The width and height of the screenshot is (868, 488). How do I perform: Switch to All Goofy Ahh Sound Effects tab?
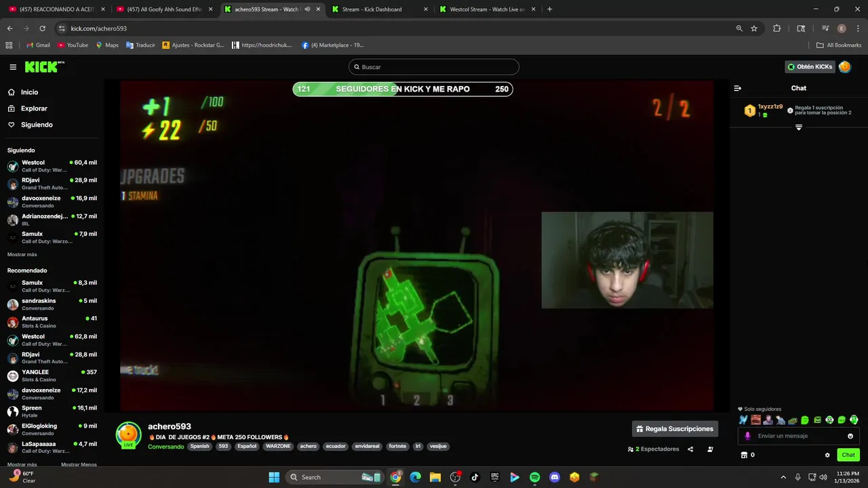click(163, 9)
